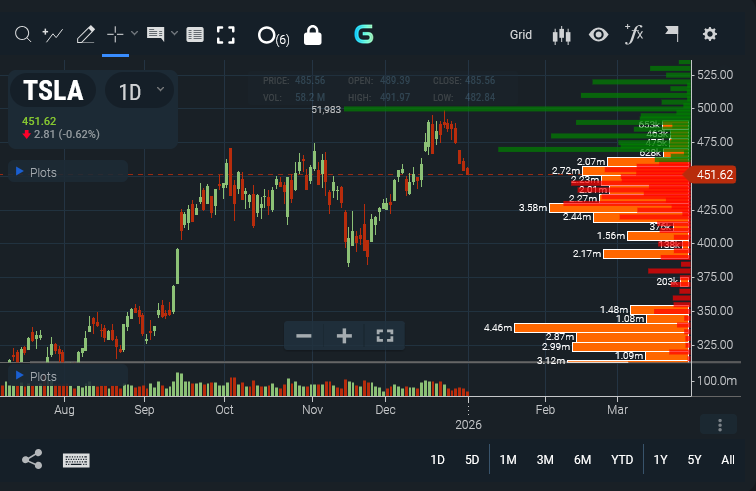756x491 pixels.
Task: Click the 51,983 level label
Action: point(326,109)
